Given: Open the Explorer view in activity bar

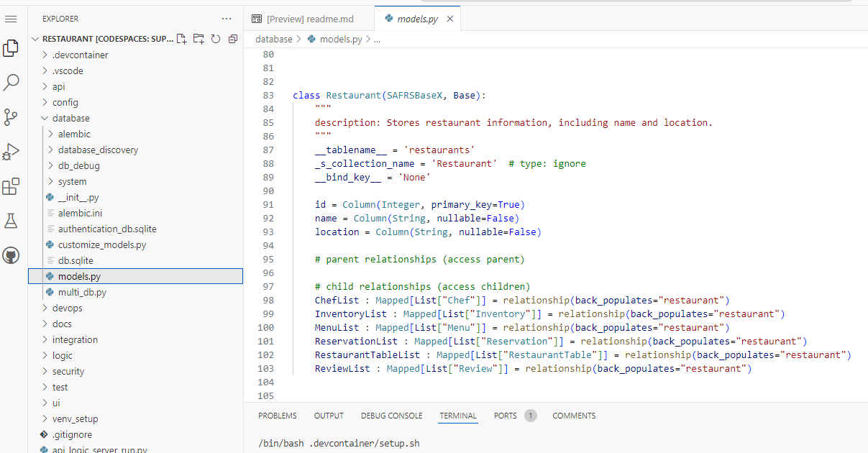Looking at the screenshot, I should click(11, 48).
